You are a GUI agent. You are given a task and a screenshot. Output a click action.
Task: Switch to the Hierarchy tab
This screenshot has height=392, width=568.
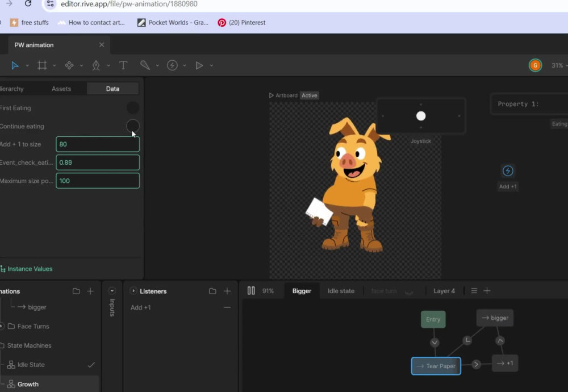(11, 89)
